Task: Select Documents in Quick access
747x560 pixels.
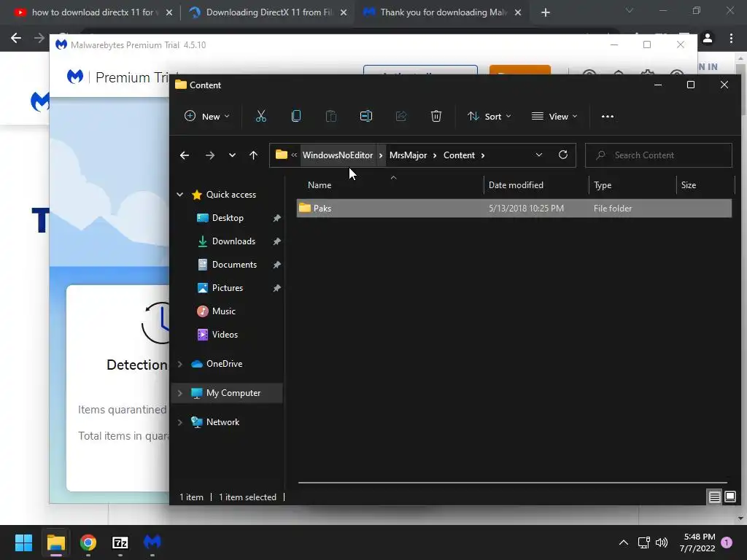Action: [234, 264]
